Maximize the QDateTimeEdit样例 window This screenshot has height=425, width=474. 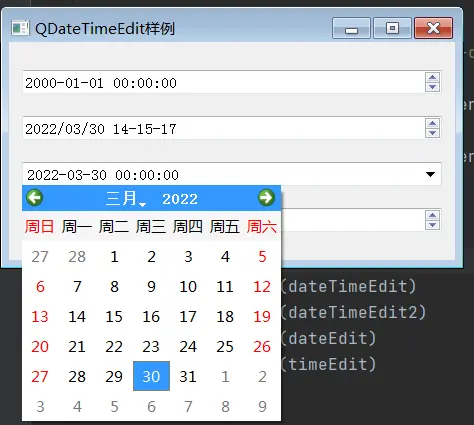[x=392, y=28]
